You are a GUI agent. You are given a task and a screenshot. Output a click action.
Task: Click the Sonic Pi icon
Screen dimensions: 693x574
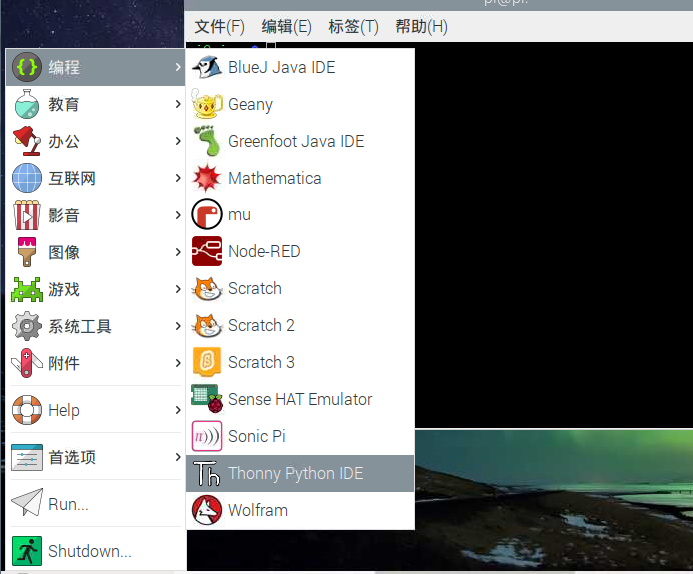(207, 436)
